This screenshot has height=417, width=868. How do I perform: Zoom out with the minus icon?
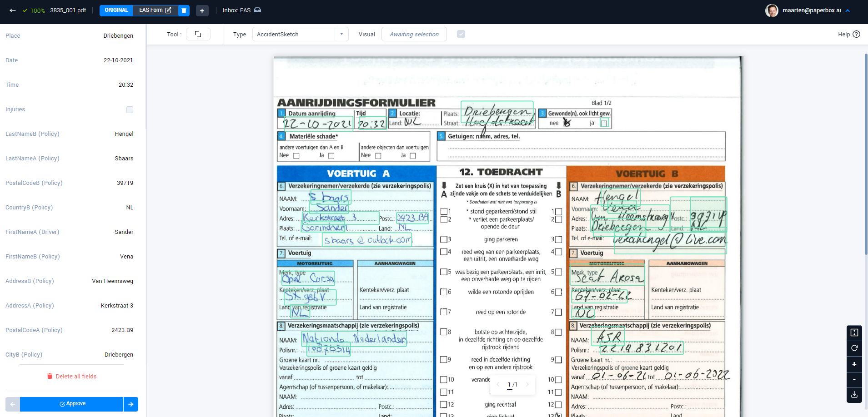(854, 379)
